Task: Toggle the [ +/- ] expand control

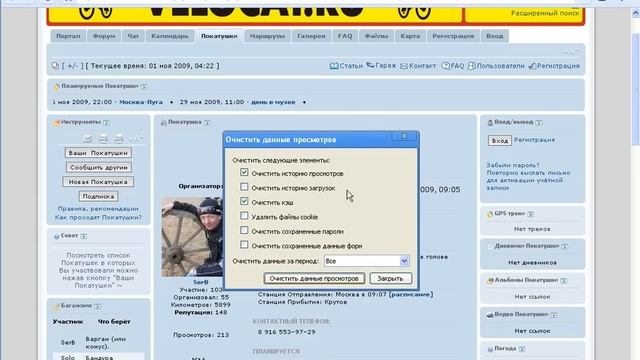Action: pos(73,66)
